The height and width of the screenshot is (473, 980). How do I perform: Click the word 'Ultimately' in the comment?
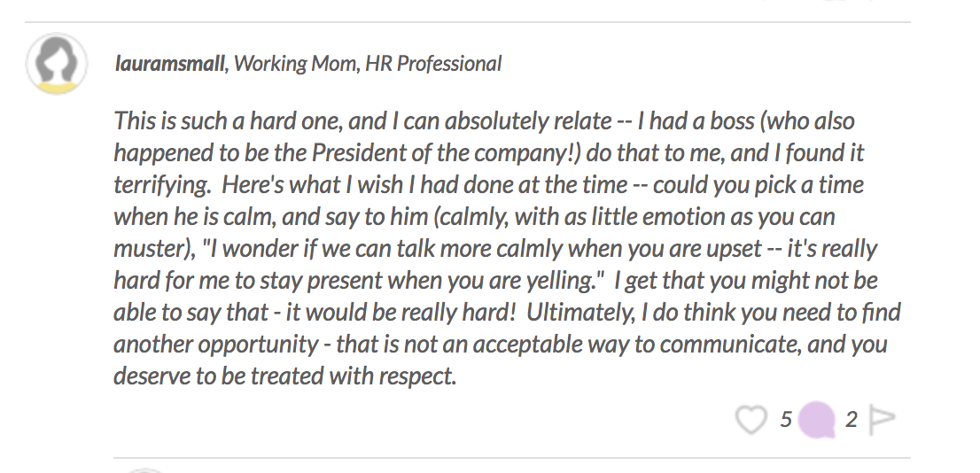(x=580, y=313)
